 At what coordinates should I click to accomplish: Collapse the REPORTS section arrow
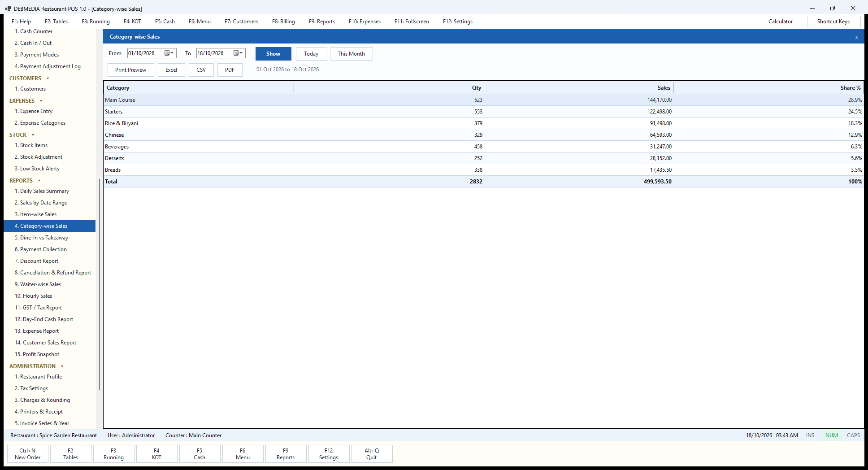39,181
